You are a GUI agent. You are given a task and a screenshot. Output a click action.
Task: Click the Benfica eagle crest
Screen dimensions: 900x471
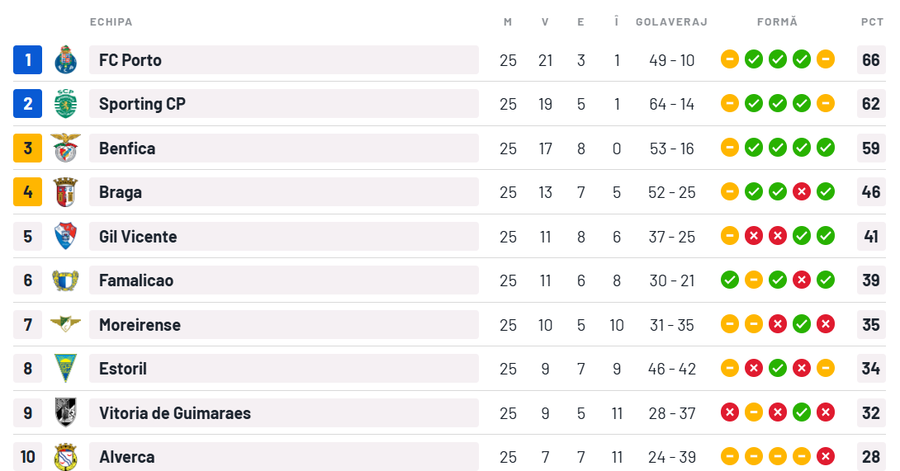(x=65, y=148)
